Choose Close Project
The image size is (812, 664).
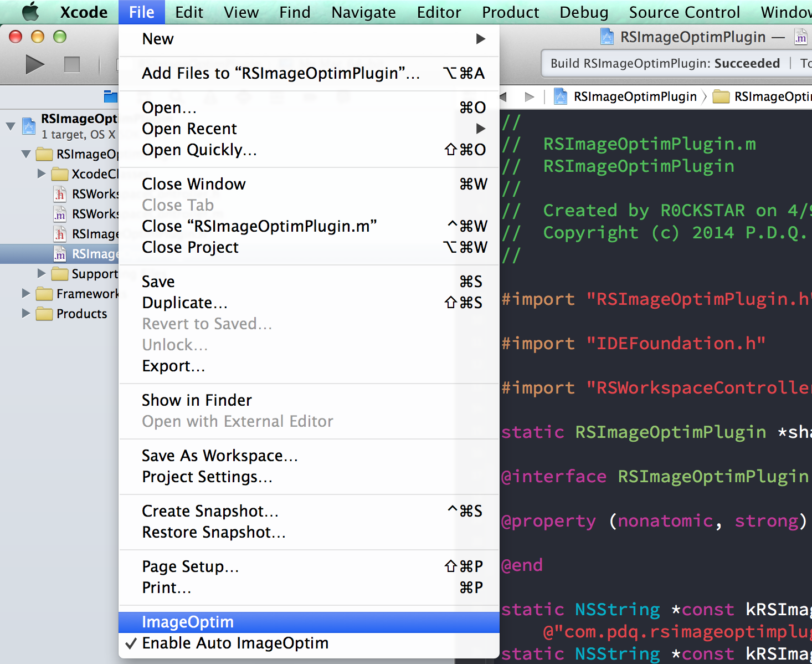tap(309, 247)
